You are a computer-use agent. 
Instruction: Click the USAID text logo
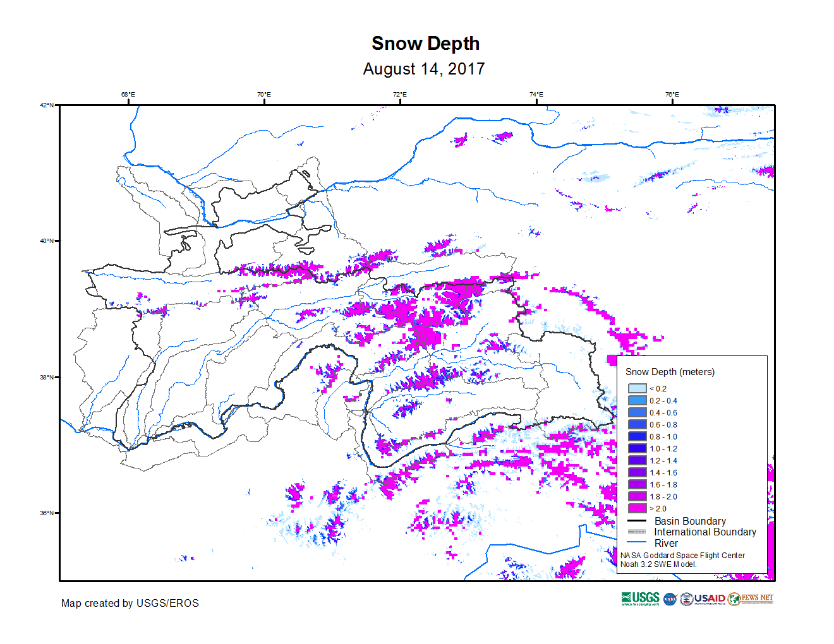(710, 599)
